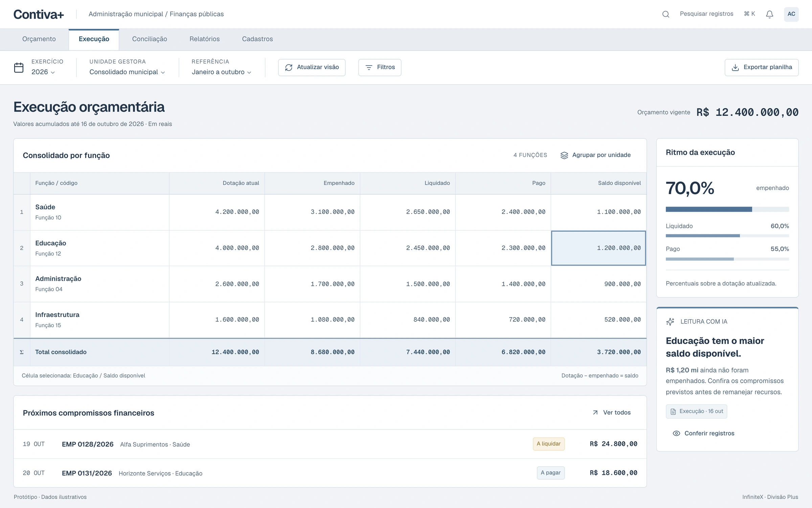Click the Atualizar visão button
The height and width of the screenshot is (508, 812).
point(312,67)
